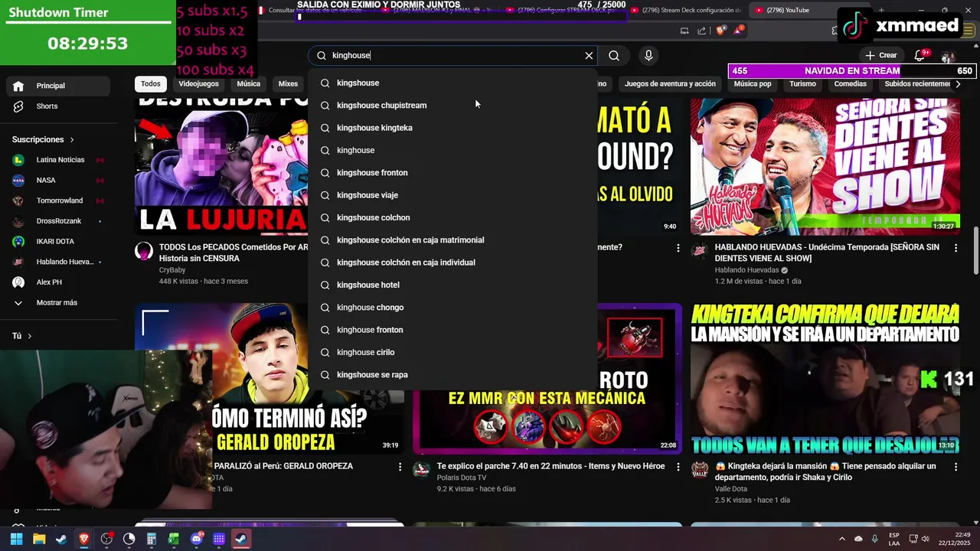Image resolution: width=980 pixels, height=551 pixels.
Task: Expand Mostrar más in subscriptions
Action: point(58,303)
